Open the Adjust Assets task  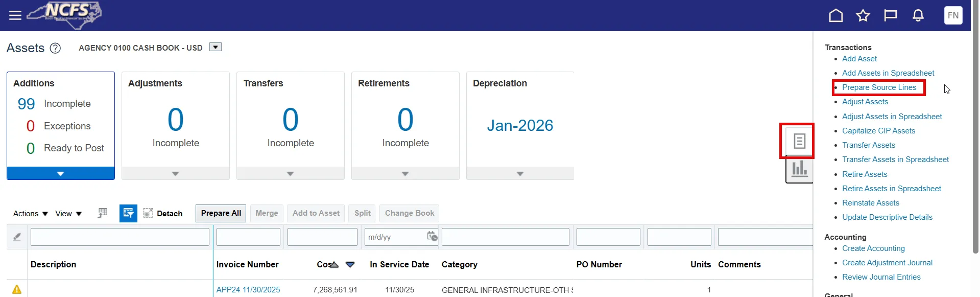click(865, 102)
